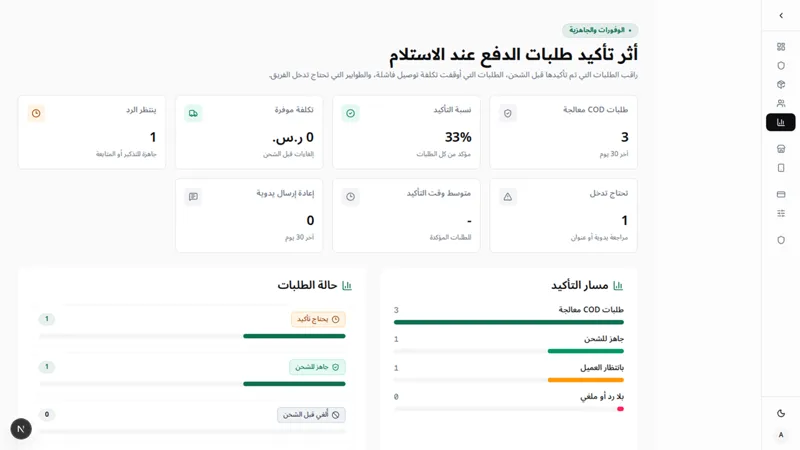Select the 'يحتاج تأكيد' status badge
800x450 pixels.
point(318,319)
